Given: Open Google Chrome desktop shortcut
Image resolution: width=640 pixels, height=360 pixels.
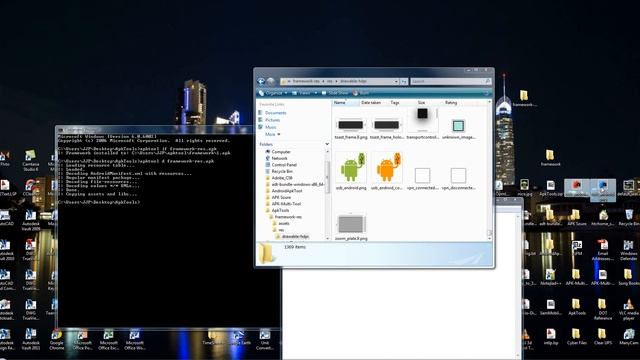Looking at the screenshot, I should point(57,340).
